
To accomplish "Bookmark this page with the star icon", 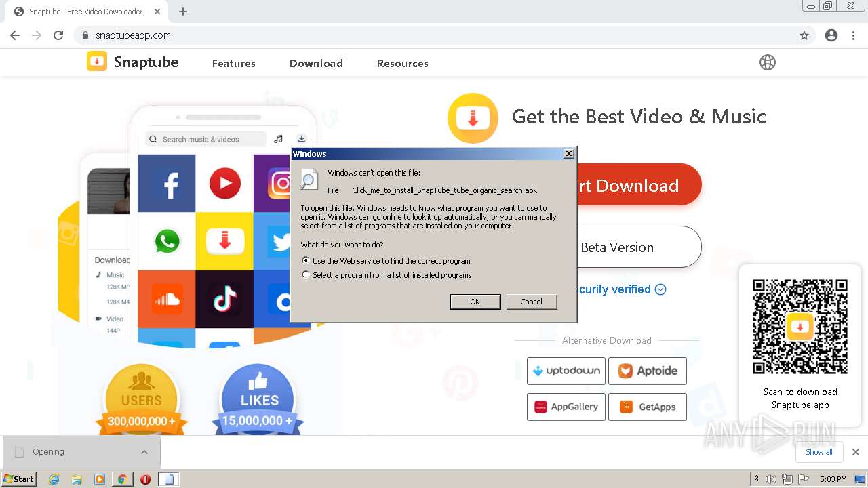I will tap(804, 35).
